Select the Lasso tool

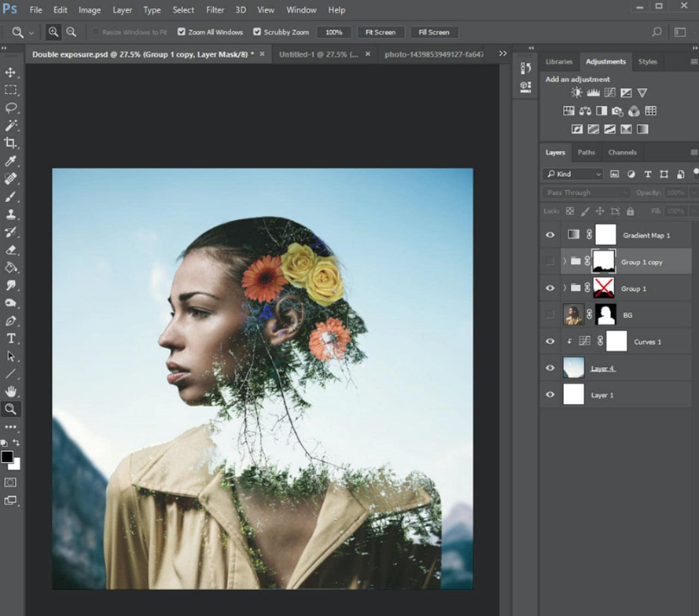click(x=11, y=108)
